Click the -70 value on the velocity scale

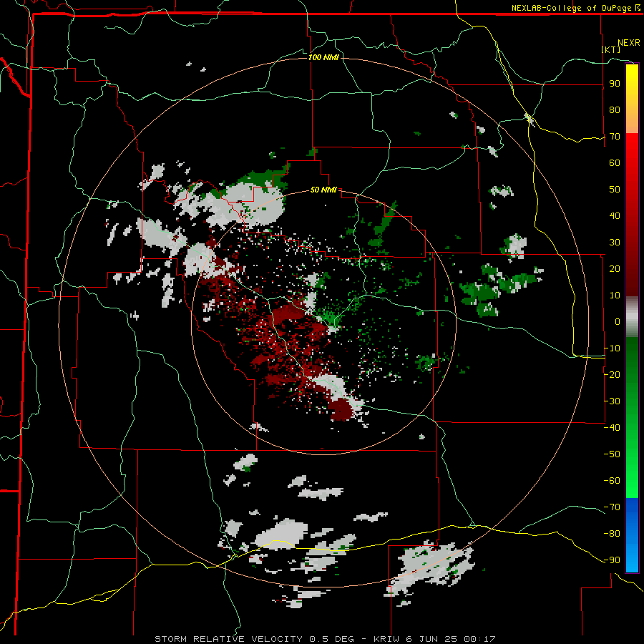point(612,507)
